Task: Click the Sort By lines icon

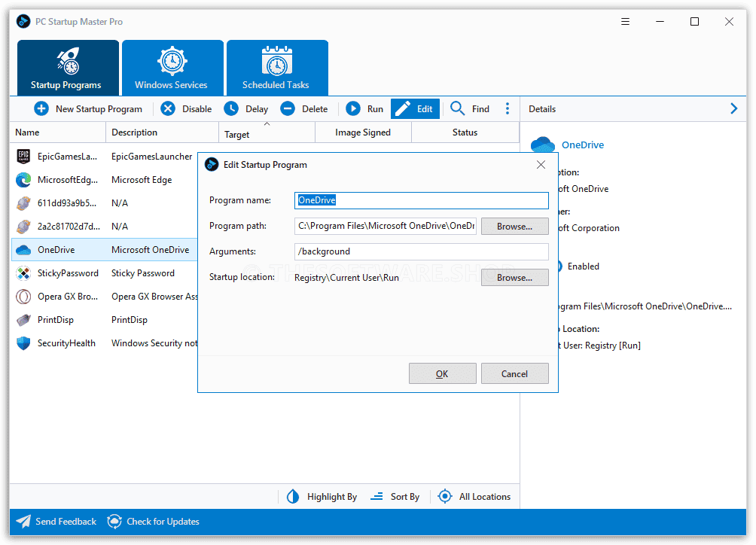Action: [x=376, y=497]
